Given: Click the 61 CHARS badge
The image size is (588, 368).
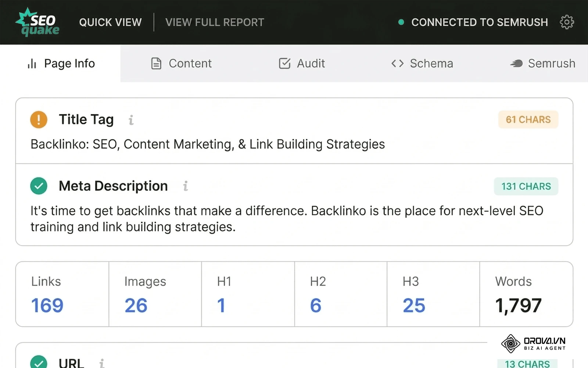Looking at the screenshot, I should [x=528, y=120].
